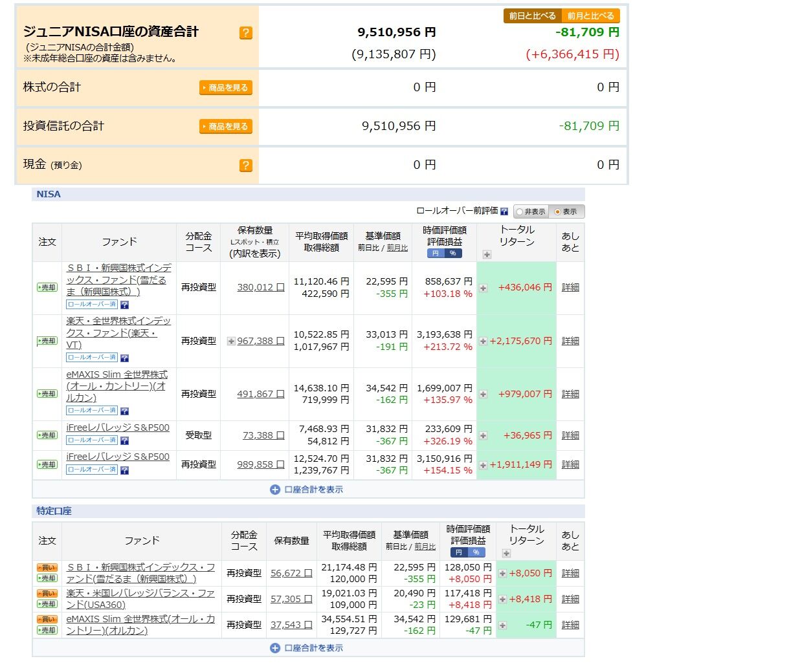Switch NISA table valuation to 円
This screenshot has height=672, width=800.
click(x=436, y=254)
